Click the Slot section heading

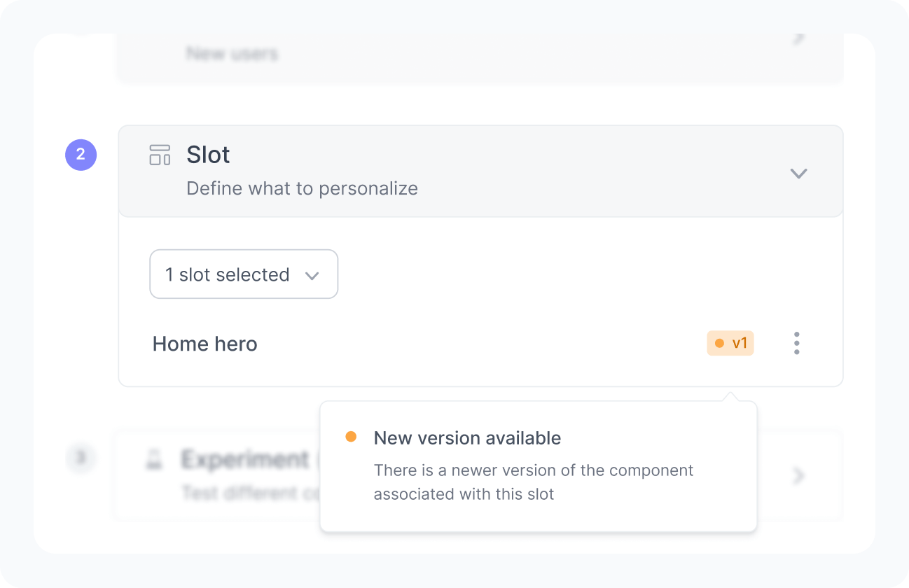point(208,155)
